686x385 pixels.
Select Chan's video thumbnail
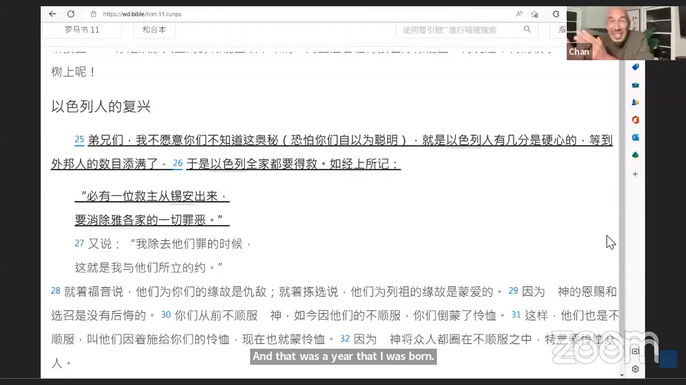626,33
